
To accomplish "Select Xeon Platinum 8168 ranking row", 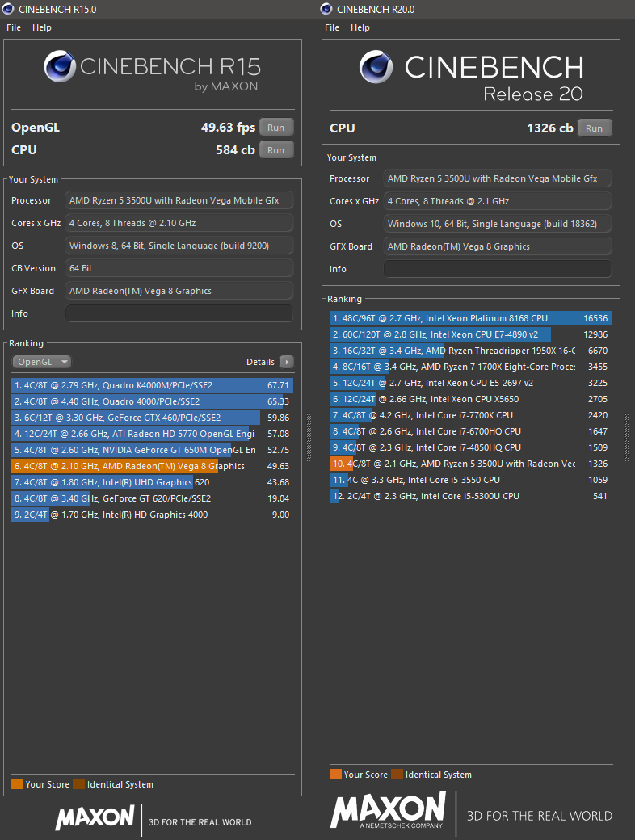I will coord(470,318).
